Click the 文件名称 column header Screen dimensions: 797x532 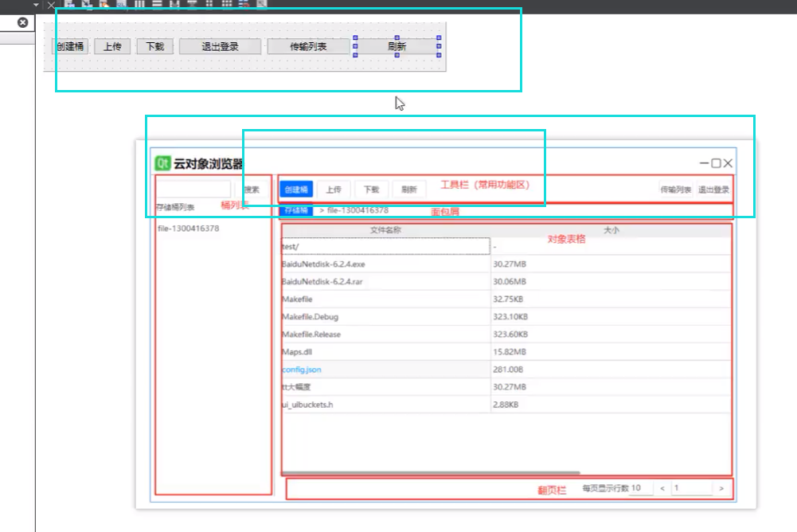point(386,230)
